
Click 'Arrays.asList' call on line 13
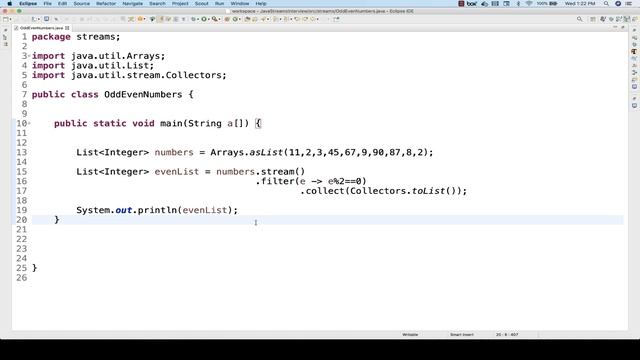point(247,152)
